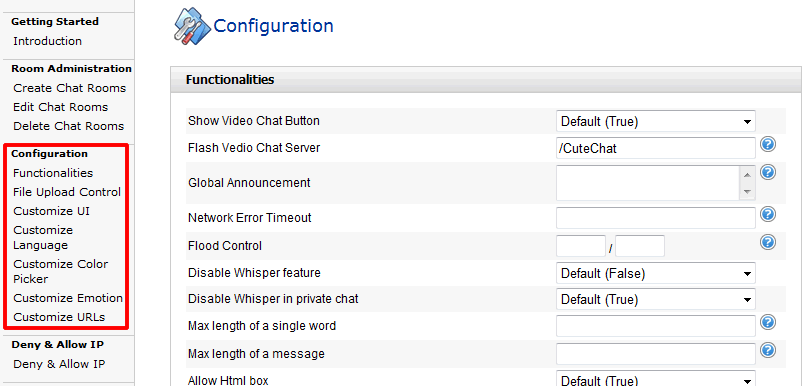Click the Configuration wrench folder icon
Image resolution: width=809 pixels, height=386 pixels.
[192, 25]
